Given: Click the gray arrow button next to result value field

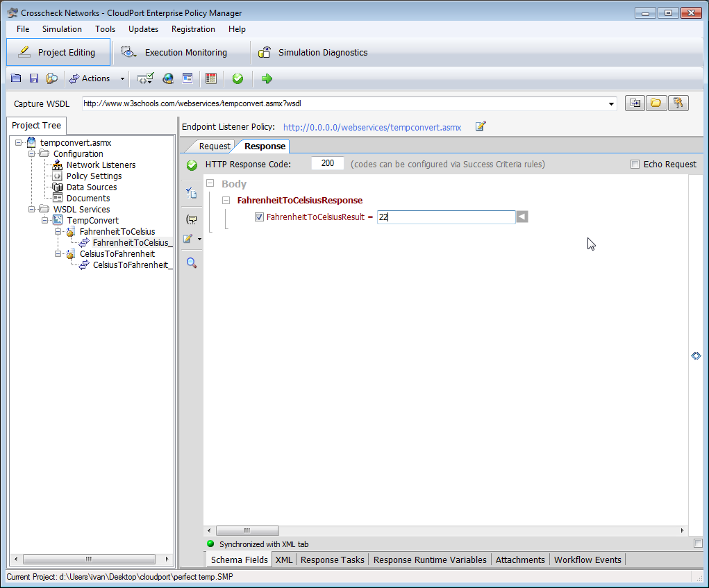Looking at the screenshot, I should 522,217.
